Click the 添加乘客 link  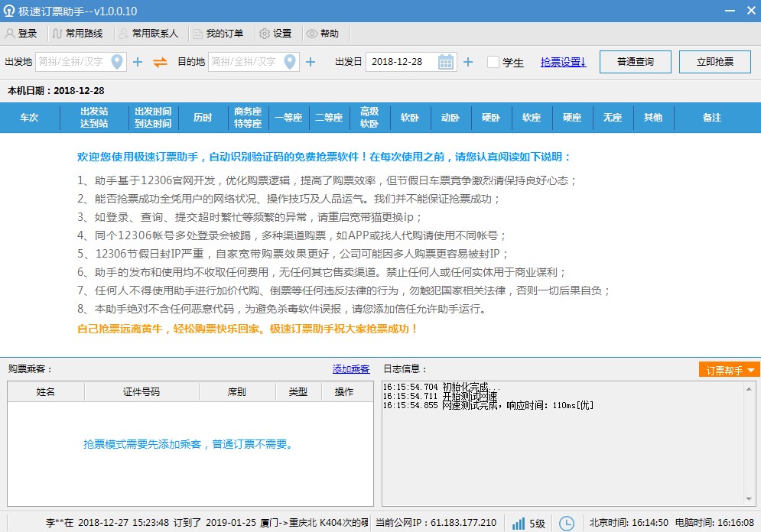(x=351, y=369)
